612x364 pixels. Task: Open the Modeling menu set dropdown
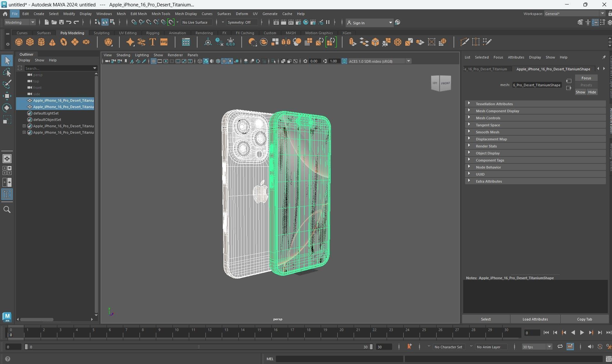20,22
